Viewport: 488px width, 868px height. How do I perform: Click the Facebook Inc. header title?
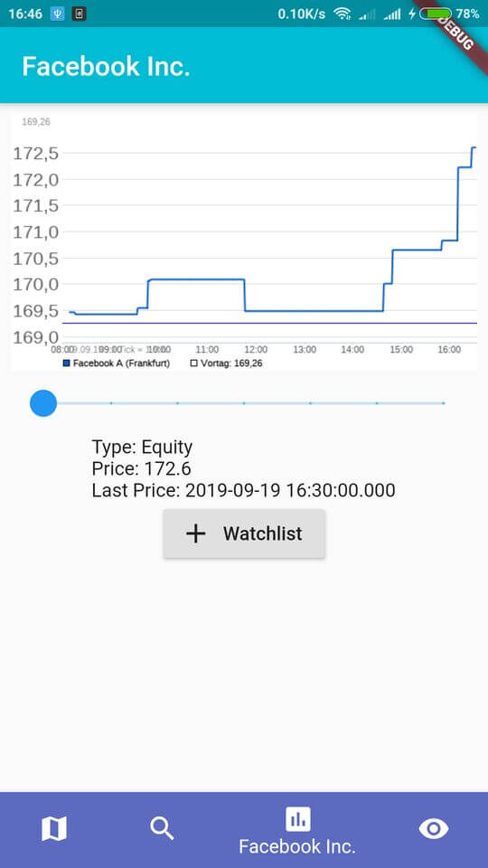107,66
